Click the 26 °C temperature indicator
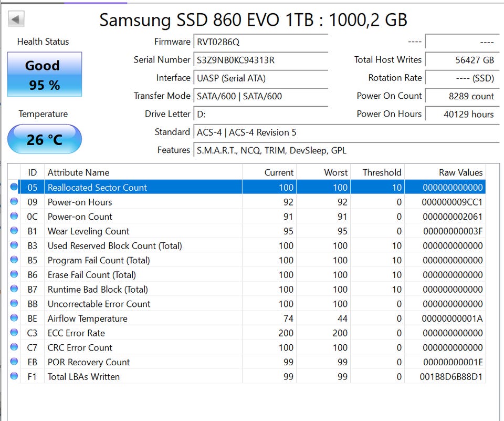Screen dimensions: 504x421 [x=44, y=139]
